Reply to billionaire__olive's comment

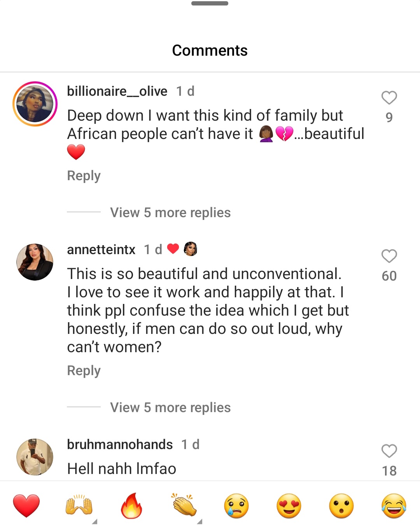[x=84, y=176]
